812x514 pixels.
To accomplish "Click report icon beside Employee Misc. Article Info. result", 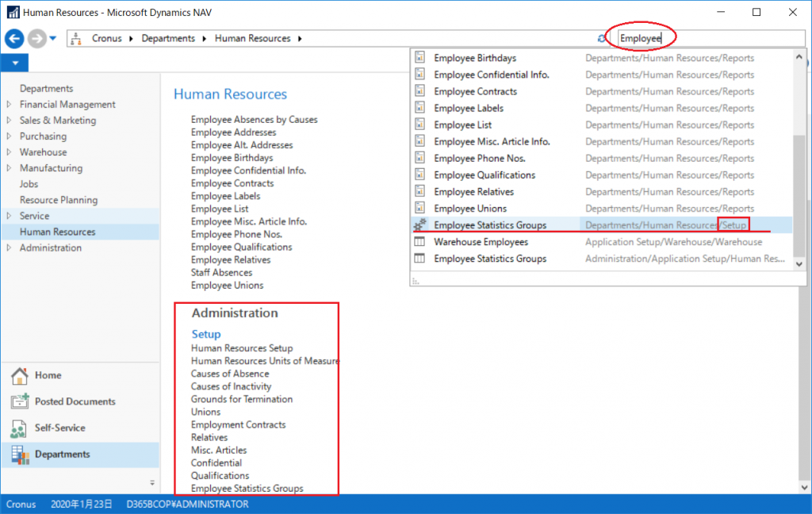I will pos(420,141).
